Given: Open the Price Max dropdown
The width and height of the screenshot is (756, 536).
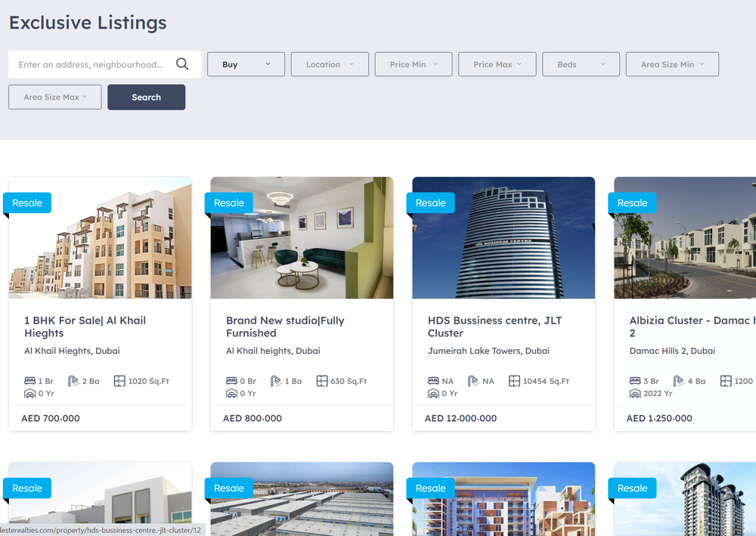Looking at the screenshot, I should pos(497,64).
